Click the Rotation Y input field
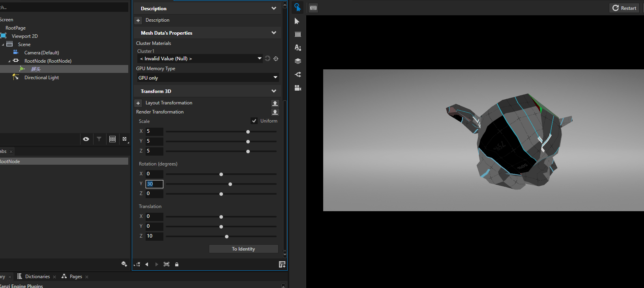Screen dimensions: 644x288 coord(154,184)
